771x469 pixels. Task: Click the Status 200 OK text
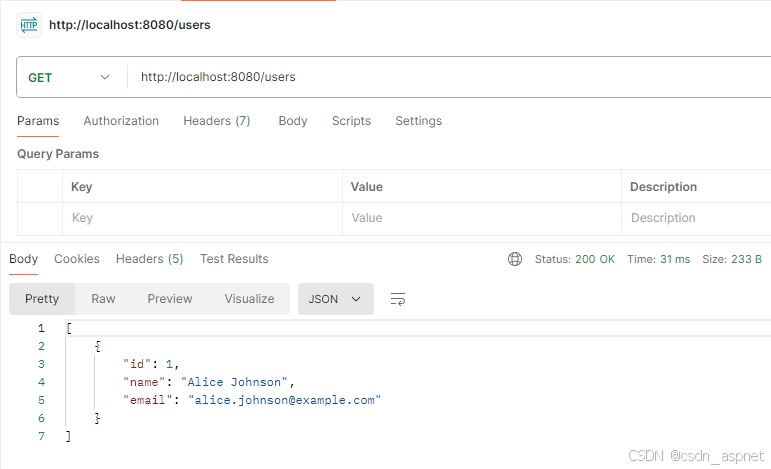click(575, 259)
